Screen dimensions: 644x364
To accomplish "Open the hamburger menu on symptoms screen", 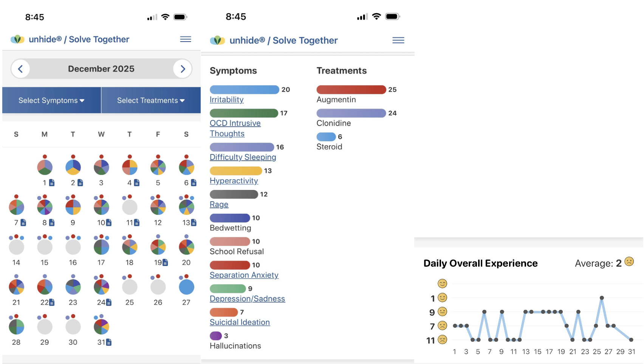I will [398, 40].
